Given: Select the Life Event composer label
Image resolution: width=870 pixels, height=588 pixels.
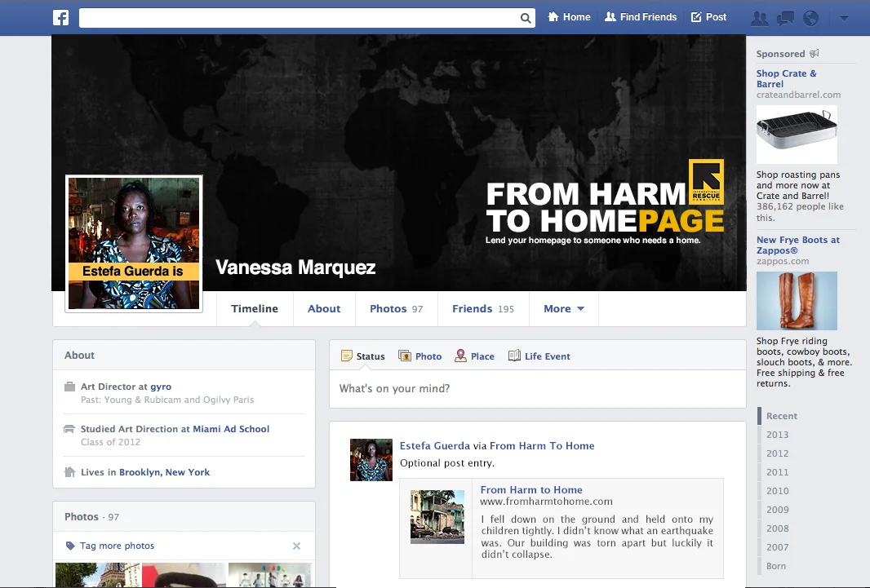Looking at the screenshot, I should 547,356.
